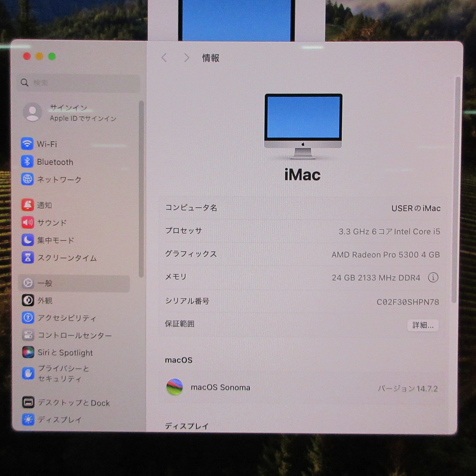
Task: Click 24 GB 2133 MHz DDR4
Action: (376, 278)
